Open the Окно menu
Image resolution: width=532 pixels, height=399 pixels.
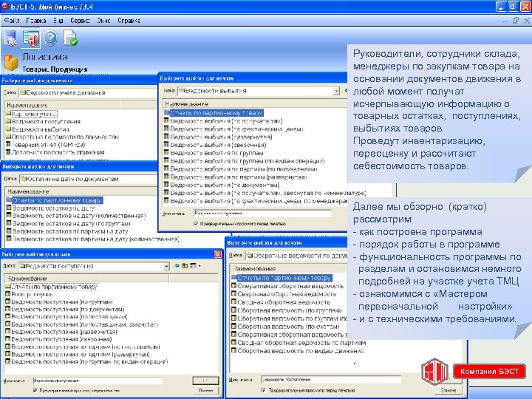(x=103, y=21)
